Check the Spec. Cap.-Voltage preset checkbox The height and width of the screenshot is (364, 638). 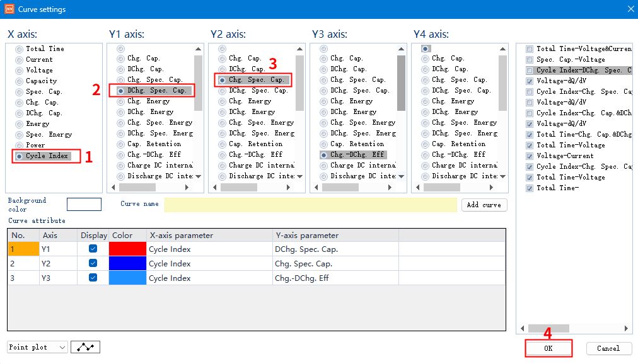[x=530, y=60]
